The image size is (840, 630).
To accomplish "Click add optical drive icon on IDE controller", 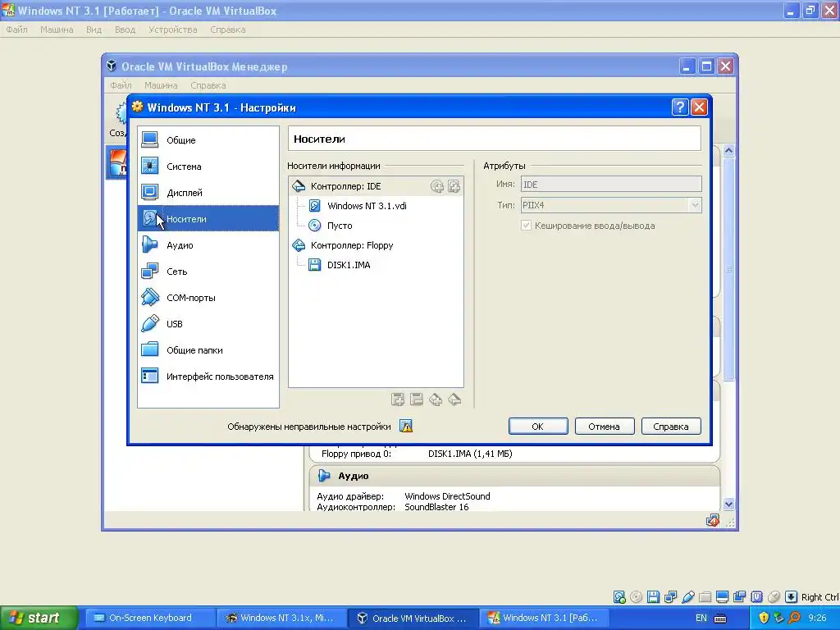I will click(437, 186).
